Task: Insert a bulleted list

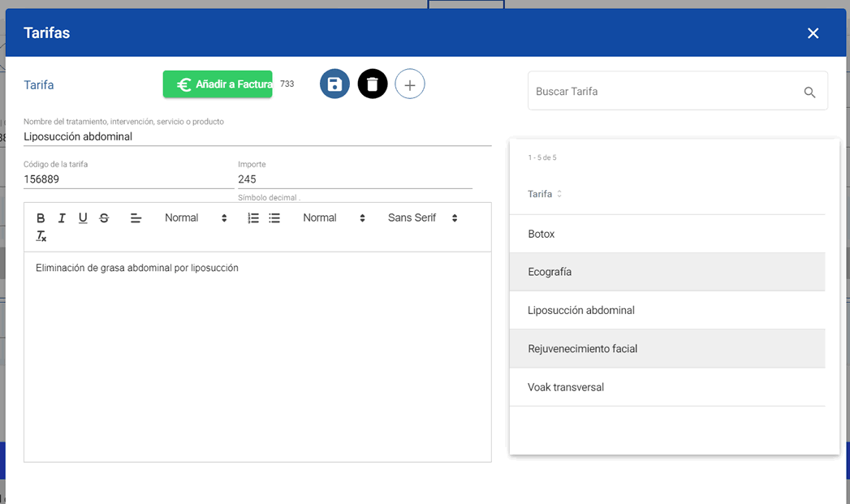Action: point(274,218)
